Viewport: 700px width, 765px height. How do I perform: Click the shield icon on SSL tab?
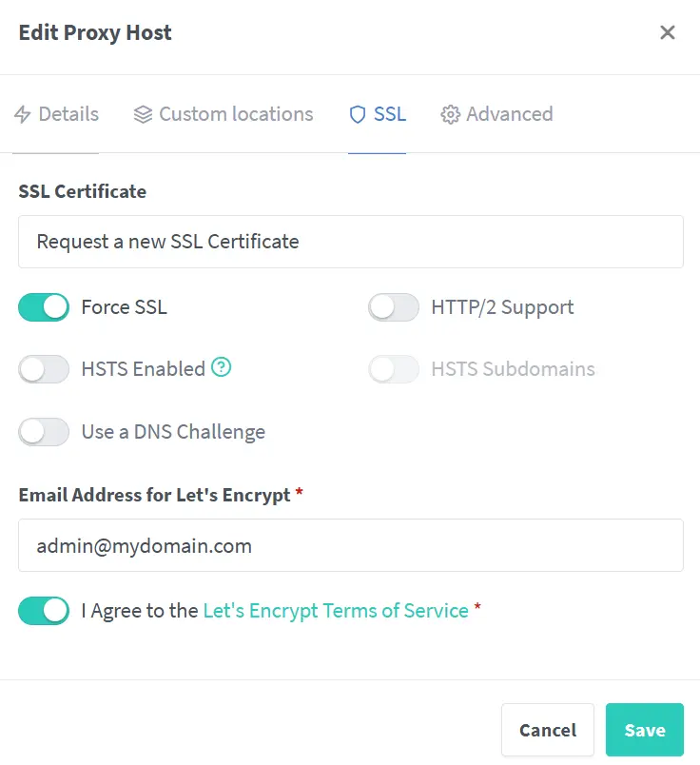[x=358, y=114]
